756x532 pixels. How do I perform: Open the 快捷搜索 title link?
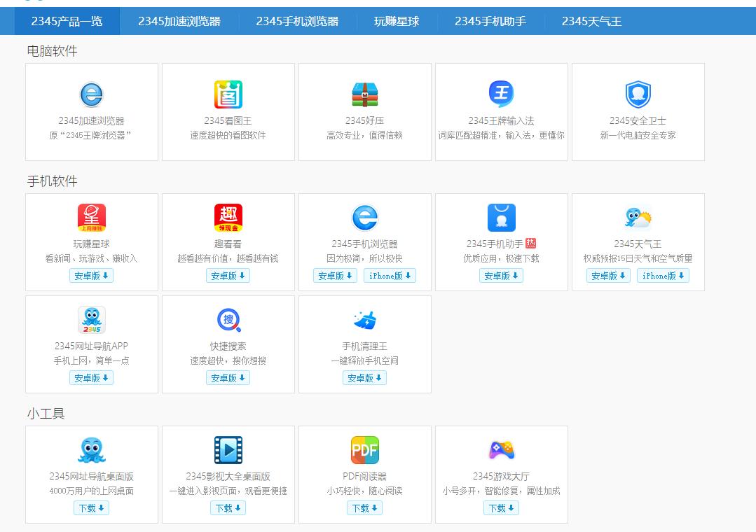tap(228, 346)
